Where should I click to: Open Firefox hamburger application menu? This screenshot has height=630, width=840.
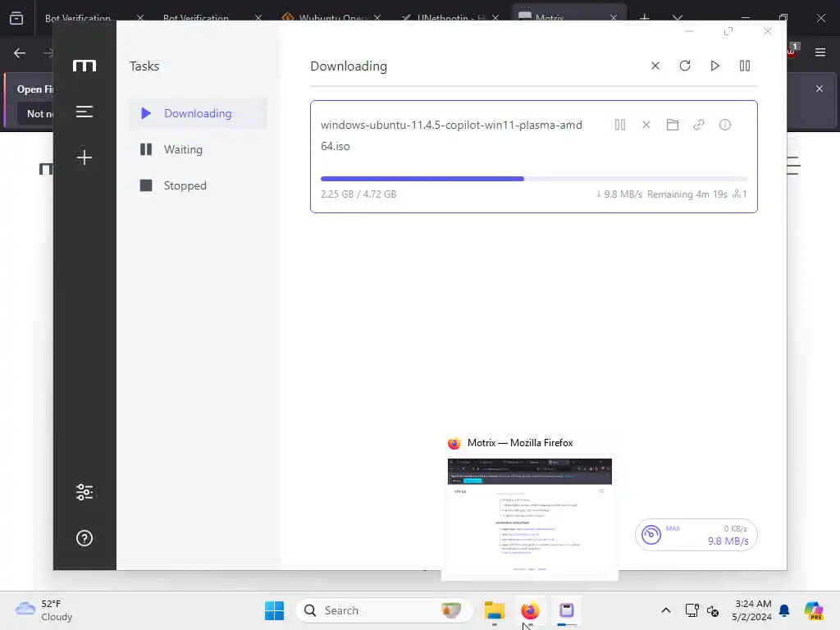pos(819,52)
